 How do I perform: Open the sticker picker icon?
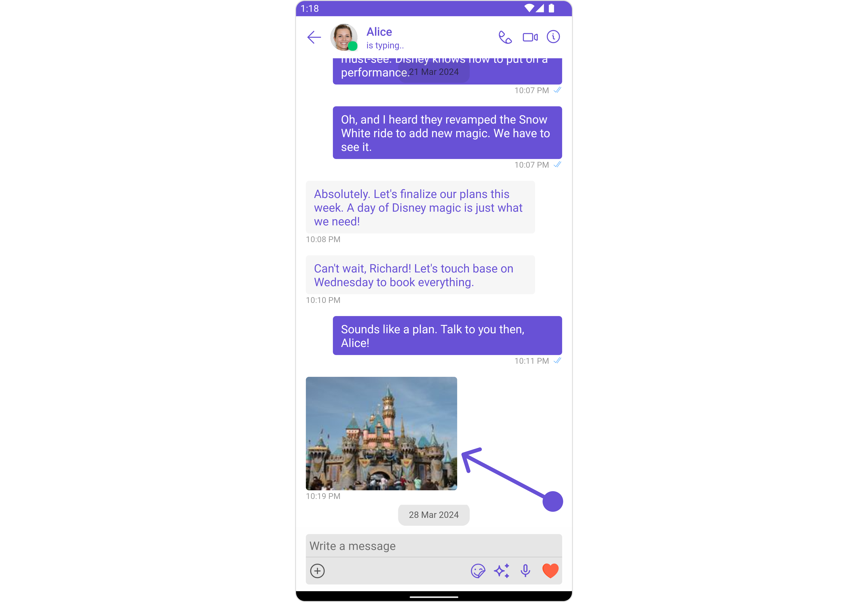(x=478, y=571)
